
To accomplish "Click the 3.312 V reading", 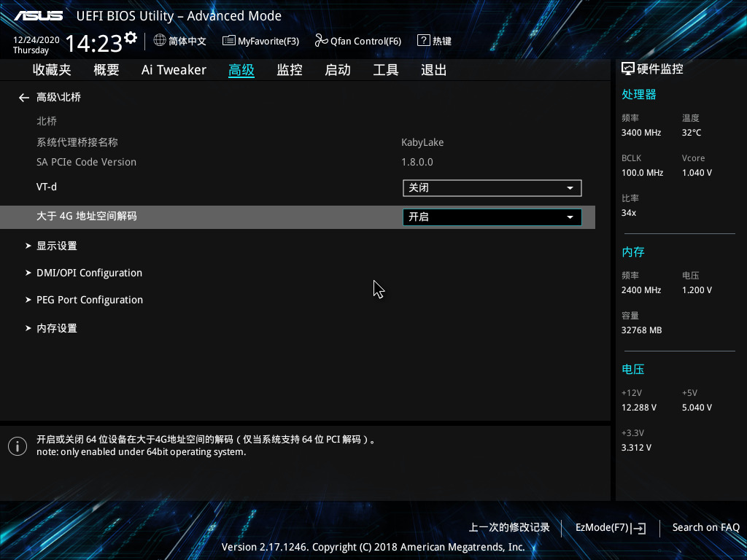I will [x=636, y=448].
